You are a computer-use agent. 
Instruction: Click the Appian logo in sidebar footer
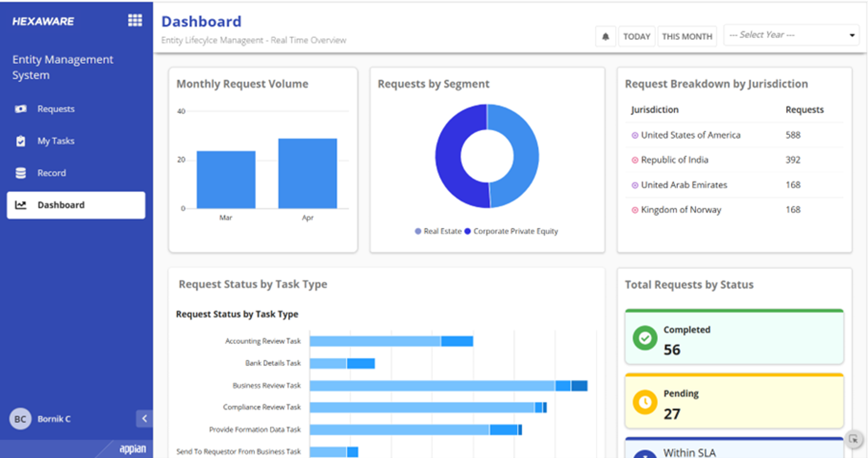133,448
